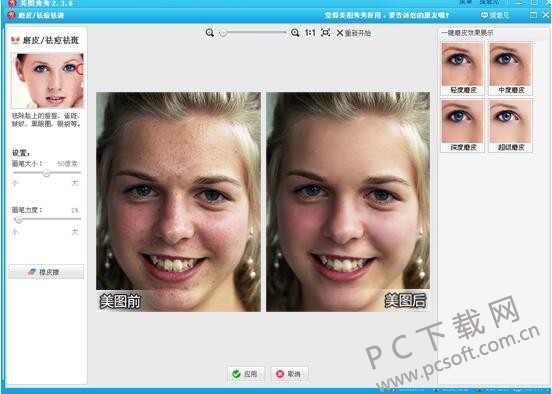Screen dimensions: 552x394
Task: Click the red cancel button
Action: click(x=289, y=374)
